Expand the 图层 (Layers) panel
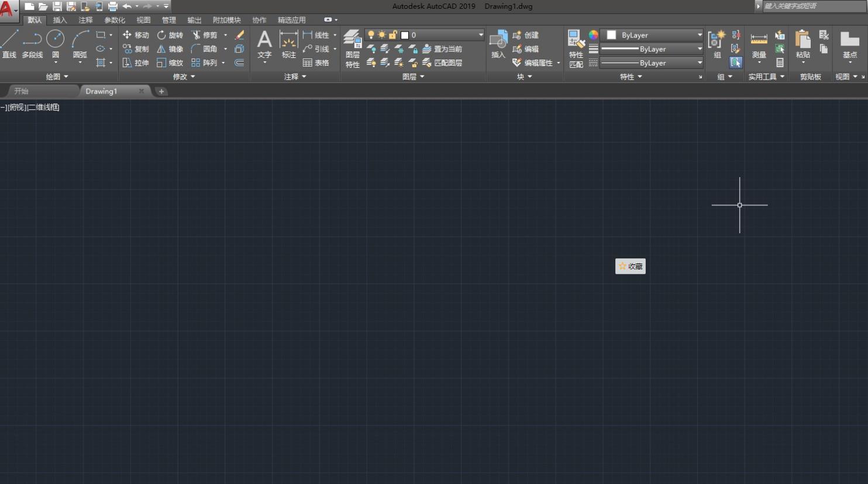Screen dimensions: 868x484 [x=414, y=77]
